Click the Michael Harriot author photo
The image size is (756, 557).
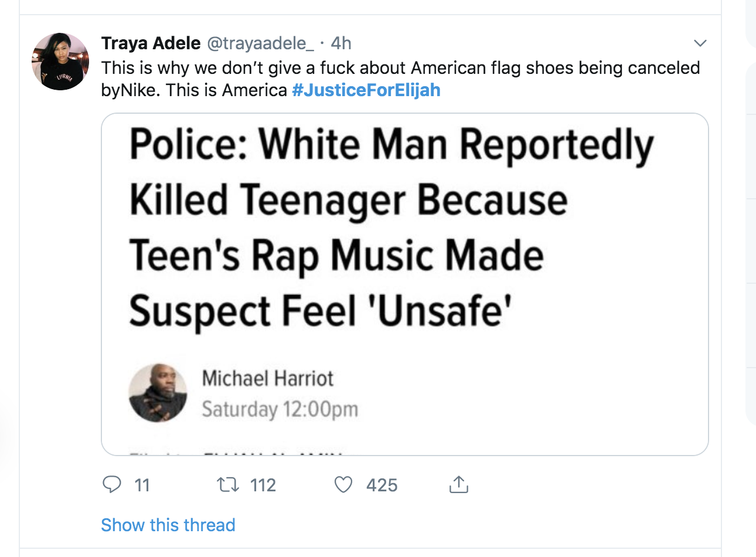click(158, 393)
